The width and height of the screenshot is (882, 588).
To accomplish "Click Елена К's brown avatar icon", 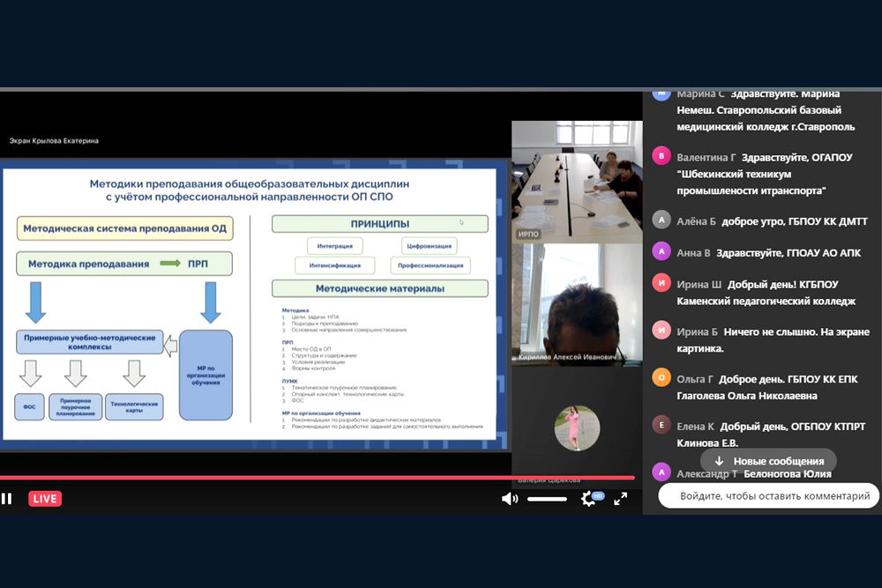I will point(661,425).
